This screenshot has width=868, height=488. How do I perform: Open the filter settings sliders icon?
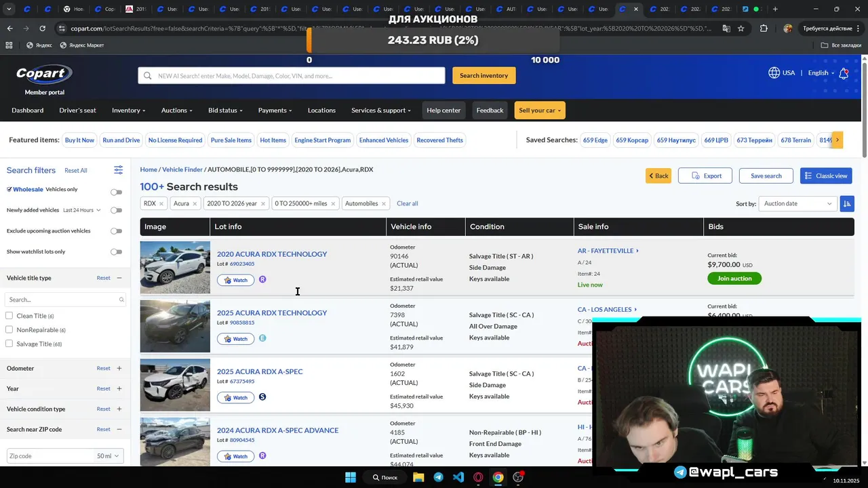point(118,170)
